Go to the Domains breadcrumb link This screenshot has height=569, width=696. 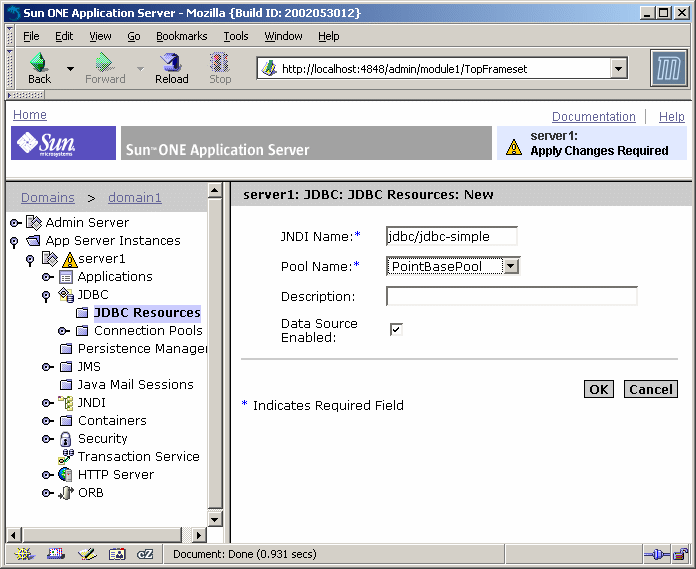pos(47,198)
